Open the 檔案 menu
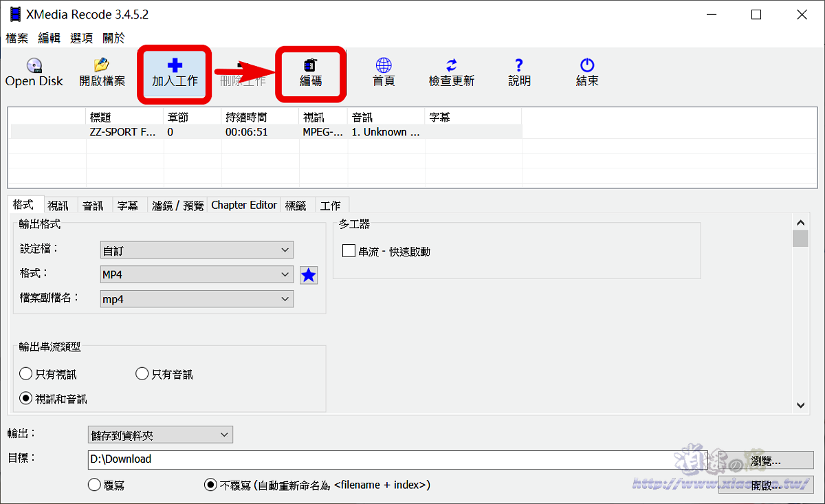Viewport: 825px width, 504px height. point(17,39)
